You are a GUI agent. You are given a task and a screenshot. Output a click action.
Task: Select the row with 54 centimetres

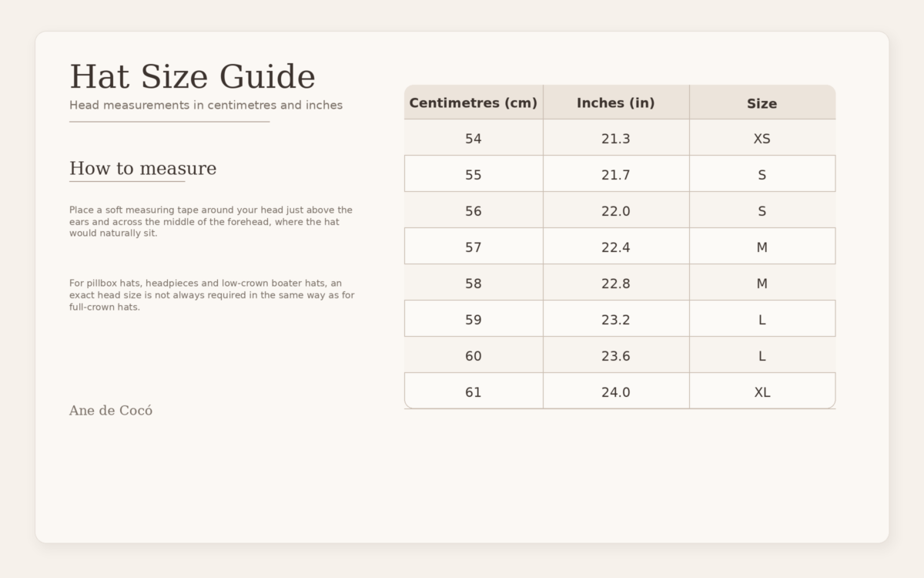tap(473, 138)
